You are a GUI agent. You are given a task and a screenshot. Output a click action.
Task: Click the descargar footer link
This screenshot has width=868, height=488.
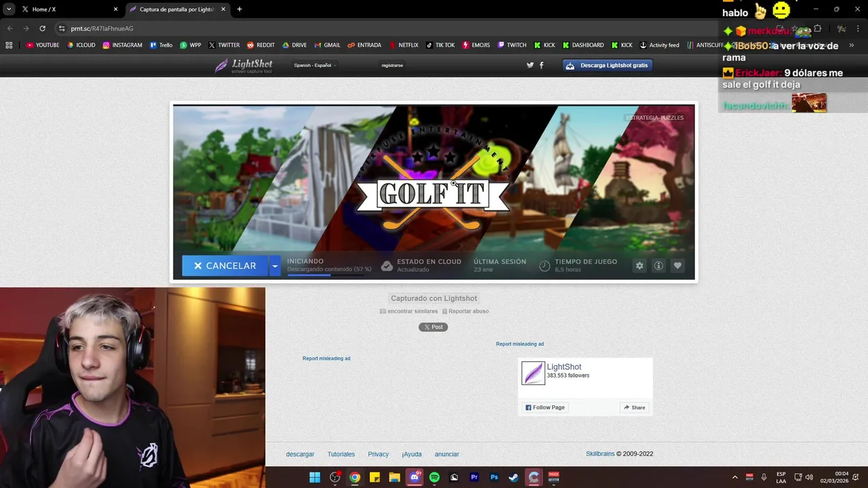300,454
